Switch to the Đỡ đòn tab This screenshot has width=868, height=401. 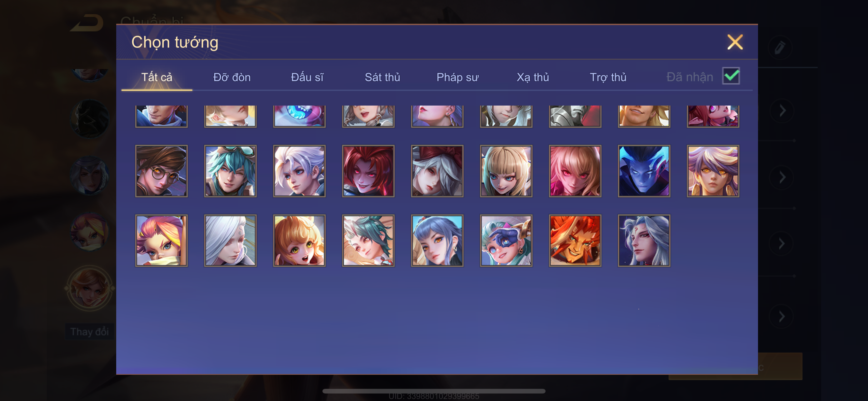point(232,77)
